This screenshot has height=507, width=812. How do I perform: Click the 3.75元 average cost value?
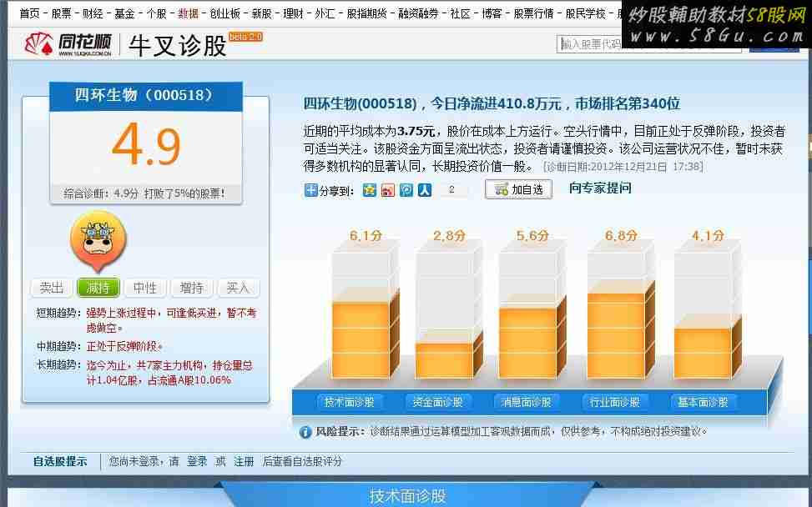416,132
